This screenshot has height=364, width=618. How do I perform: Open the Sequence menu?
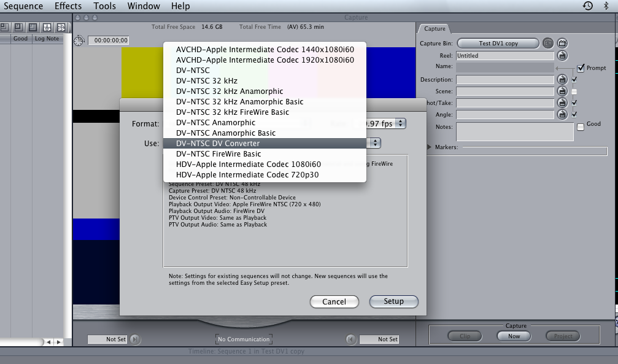(x=23, y=6)
